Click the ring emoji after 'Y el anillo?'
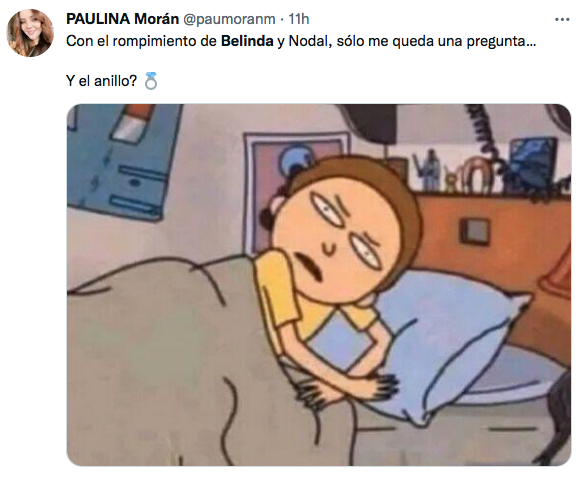This screenshot has height=478, width=582. pyautogui.click(x=151, y=81)
